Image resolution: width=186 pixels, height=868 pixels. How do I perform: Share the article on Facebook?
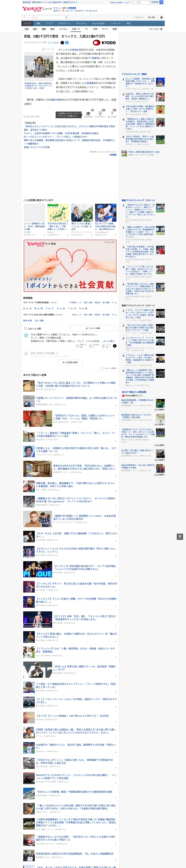pos(67,43)
